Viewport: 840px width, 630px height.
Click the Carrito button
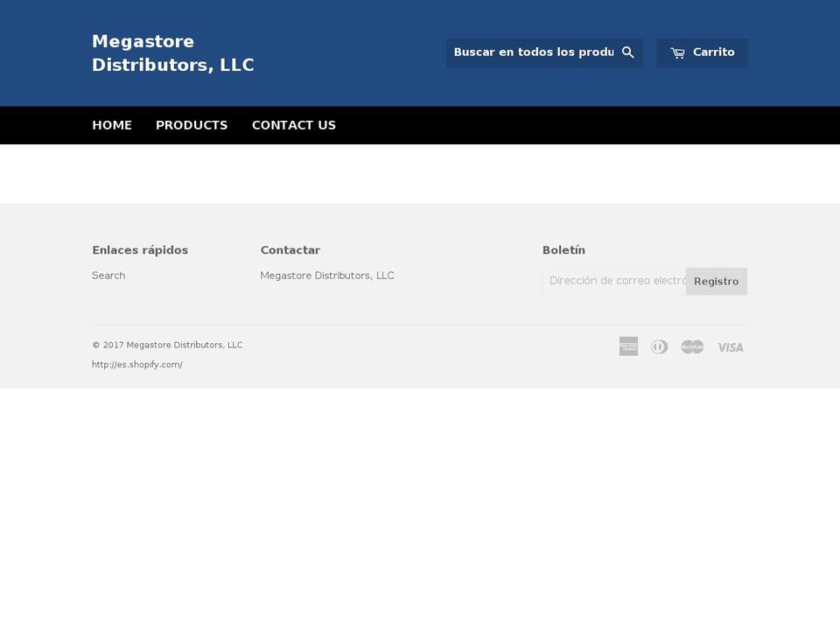702,52
